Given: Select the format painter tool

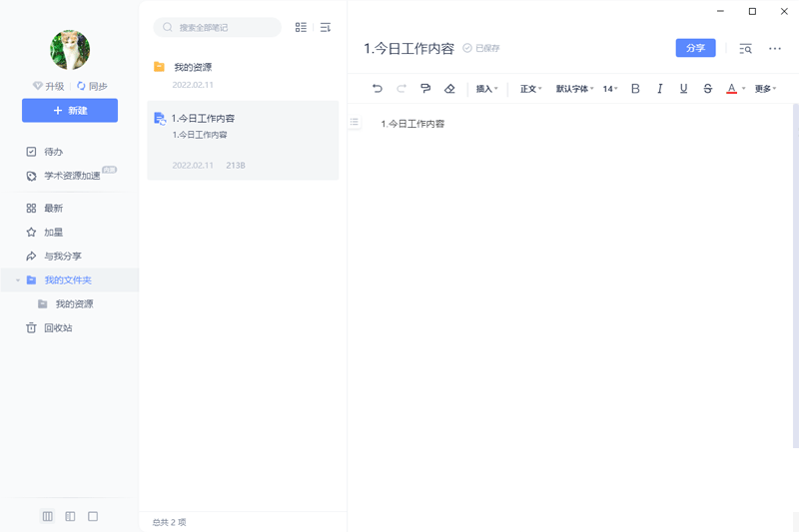Looking at the screenshot, I should click(425, 89).
